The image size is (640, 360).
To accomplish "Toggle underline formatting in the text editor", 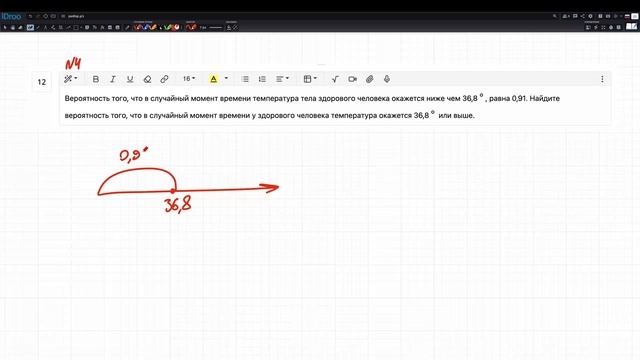I will tap(130, 79).
